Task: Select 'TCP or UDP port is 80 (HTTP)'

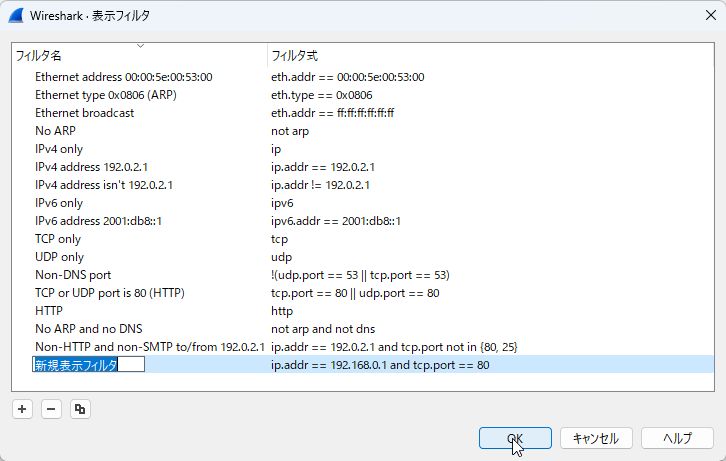Action: pyautogui.click(x=110, y=293)
